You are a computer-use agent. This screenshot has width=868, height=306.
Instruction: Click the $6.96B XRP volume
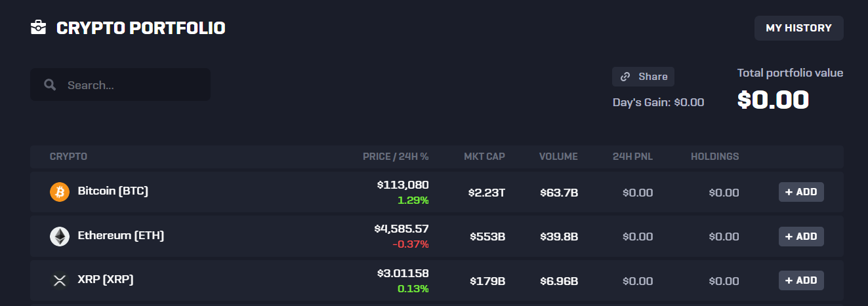[x=559, y=281]
